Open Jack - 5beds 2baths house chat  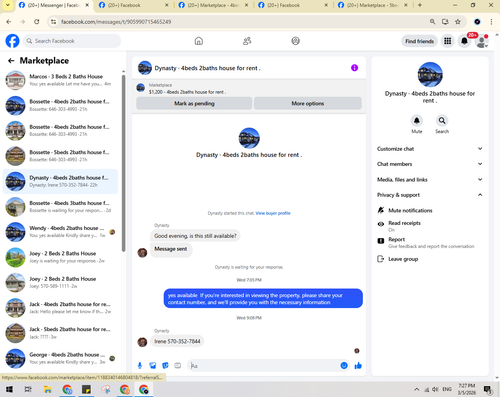60,333
